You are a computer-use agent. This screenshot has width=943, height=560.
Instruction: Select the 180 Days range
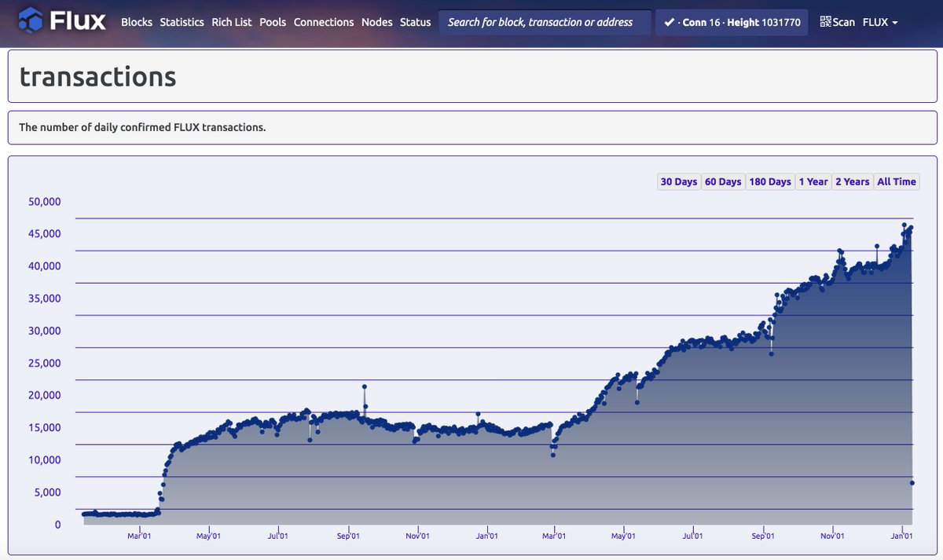point(770,181)
